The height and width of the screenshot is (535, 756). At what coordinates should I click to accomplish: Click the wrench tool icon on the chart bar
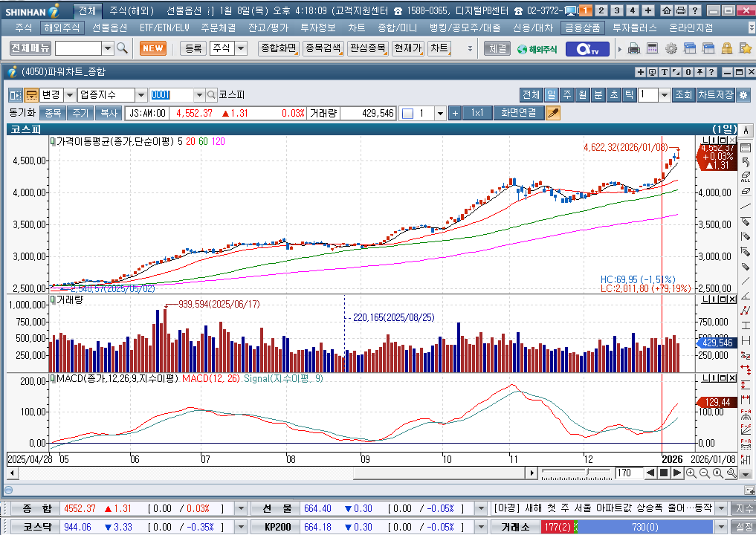[x=731, y=473]
